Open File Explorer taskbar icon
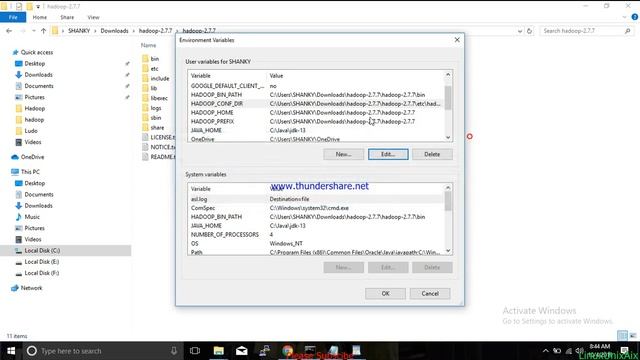This screenshot has height=360, width=640. 219,351
